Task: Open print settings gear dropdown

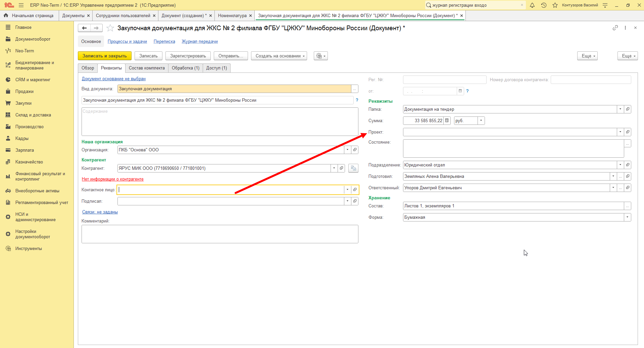Action: tap(320, 56)
